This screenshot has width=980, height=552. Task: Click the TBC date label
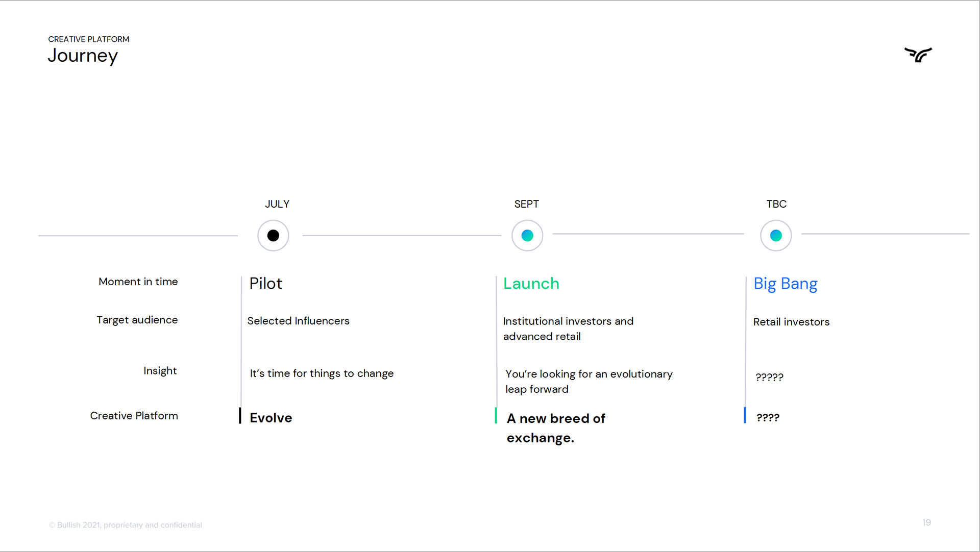pyautogui.click(x=776, y=204)
